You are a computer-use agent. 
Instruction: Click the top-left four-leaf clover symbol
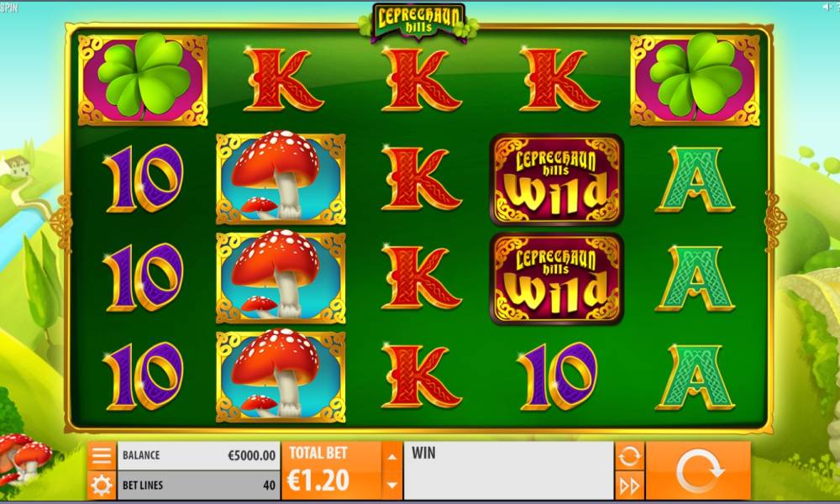[x=143, y=79]
